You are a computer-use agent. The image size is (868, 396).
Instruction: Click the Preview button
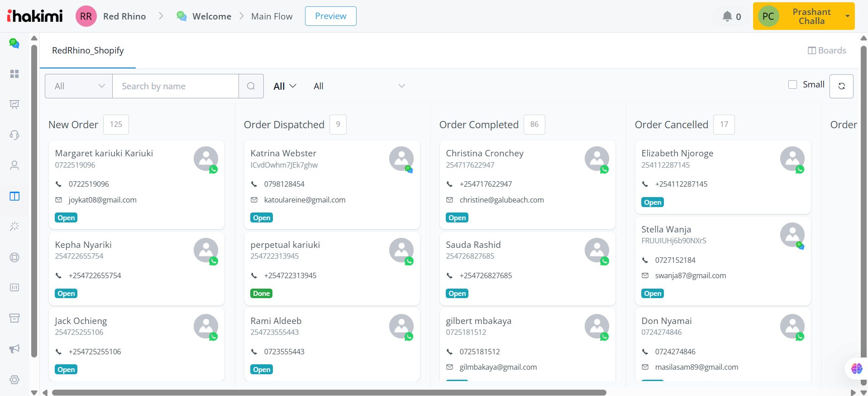tap(331, 16)
